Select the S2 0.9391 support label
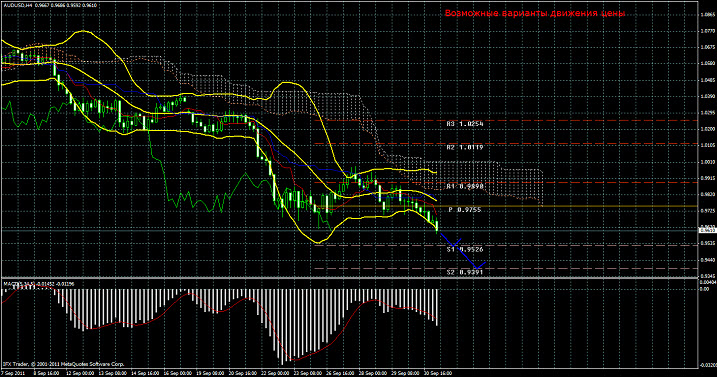Viewport: 717px width, 377px height. [x=465, y=272]
